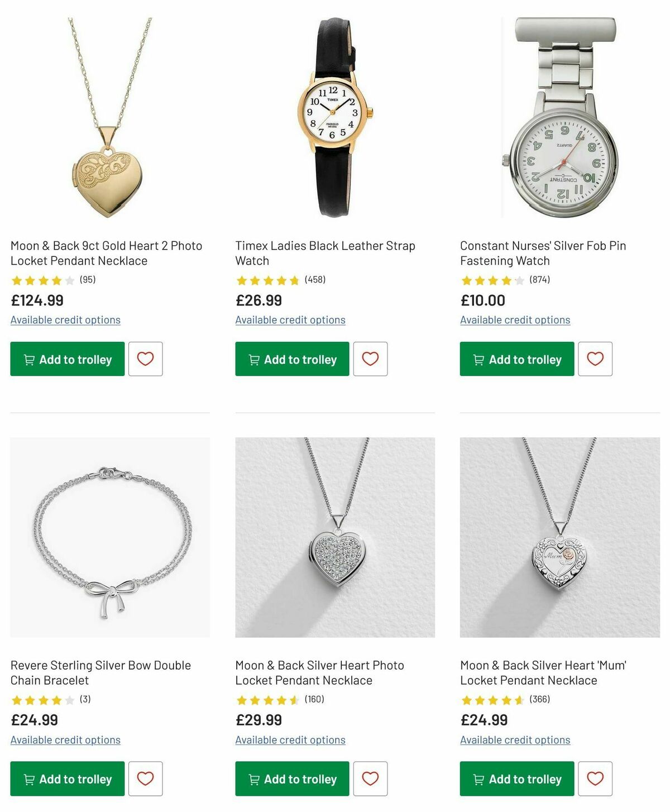Add the Silver Heart Photo Locket to trolley
The image size is (670, 812).
point(291,778)
